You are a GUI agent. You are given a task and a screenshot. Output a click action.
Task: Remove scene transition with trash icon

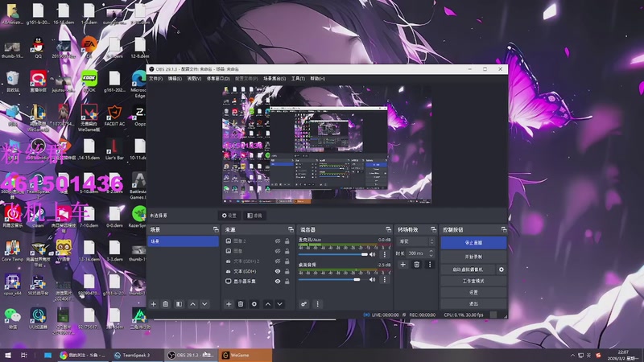416,265
